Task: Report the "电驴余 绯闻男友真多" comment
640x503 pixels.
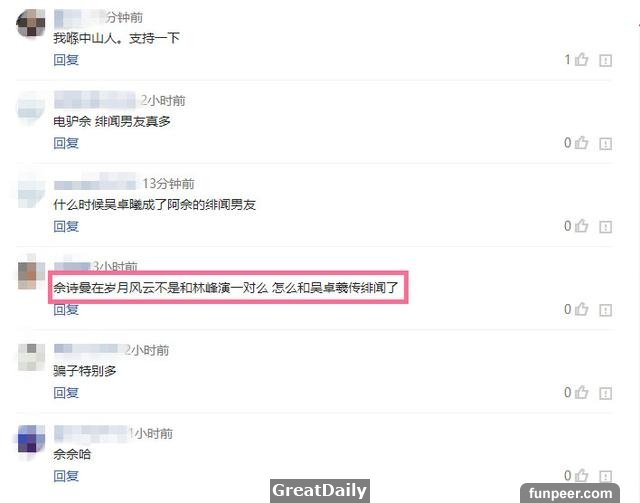Action: (x=605, y=144)
